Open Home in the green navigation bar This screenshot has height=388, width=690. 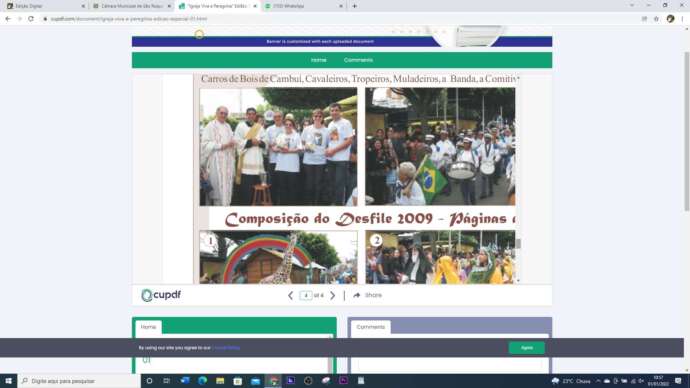click(319, 60)
